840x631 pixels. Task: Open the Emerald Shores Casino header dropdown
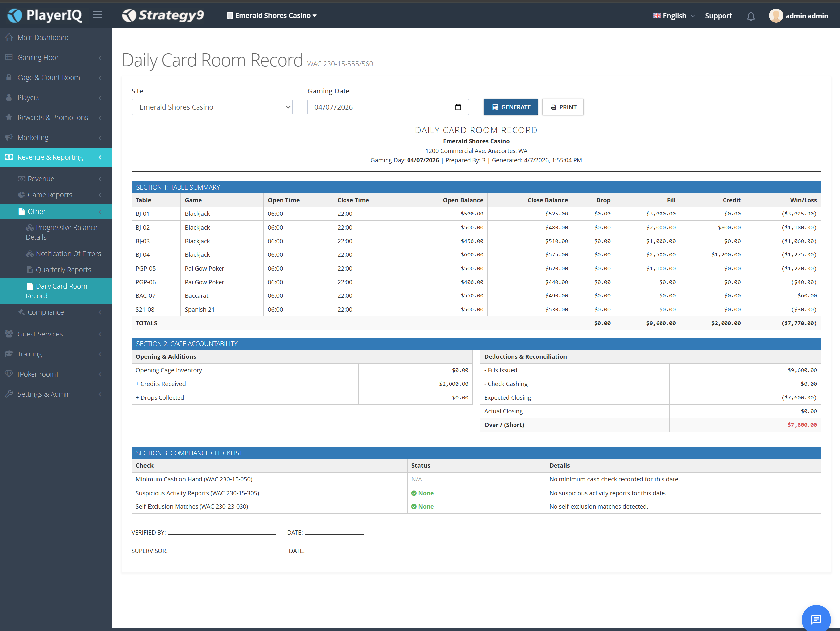tap(272, 15)
